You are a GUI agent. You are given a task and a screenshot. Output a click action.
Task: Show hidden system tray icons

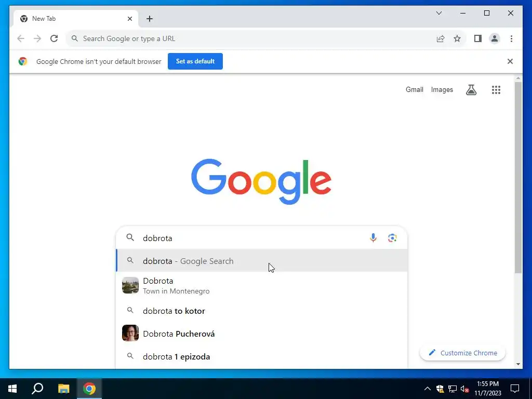[428, 389]
